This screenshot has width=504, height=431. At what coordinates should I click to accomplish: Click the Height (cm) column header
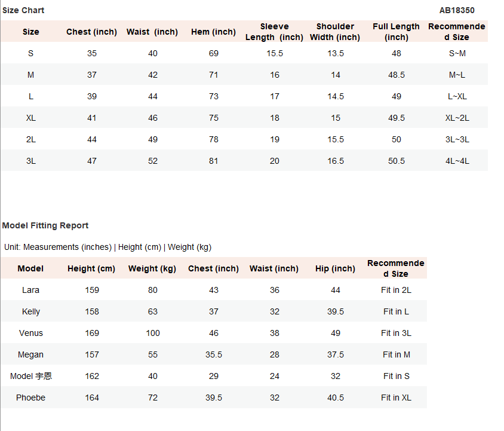coord(91,268)
